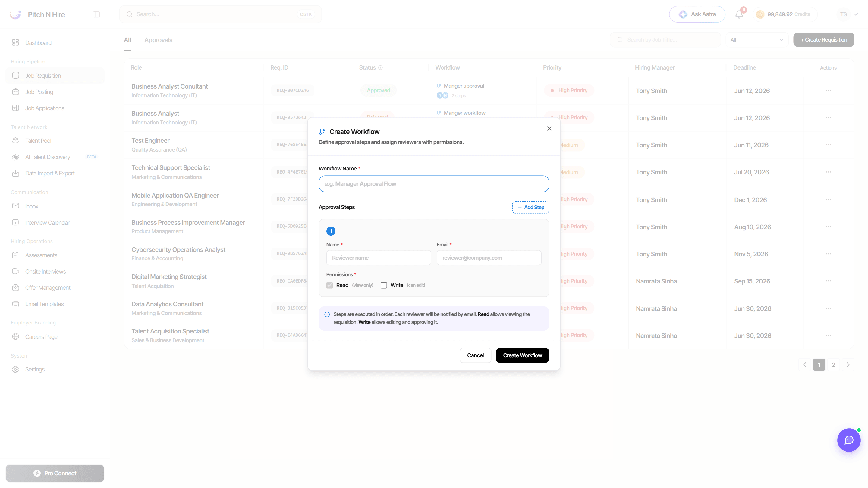Viewport: 868px width, 488px height.
Task: Click the Interview Calendar icon
Action: (x=15, y=222)
